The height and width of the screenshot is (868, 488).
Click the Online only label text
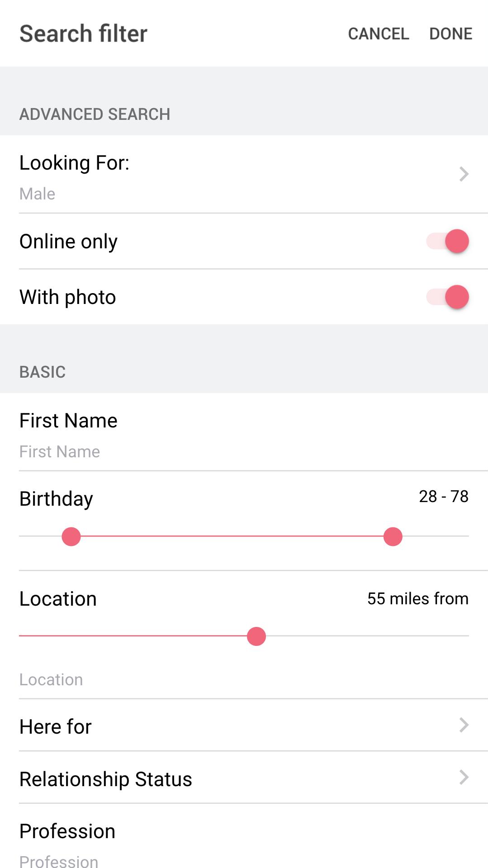point(69,242)
